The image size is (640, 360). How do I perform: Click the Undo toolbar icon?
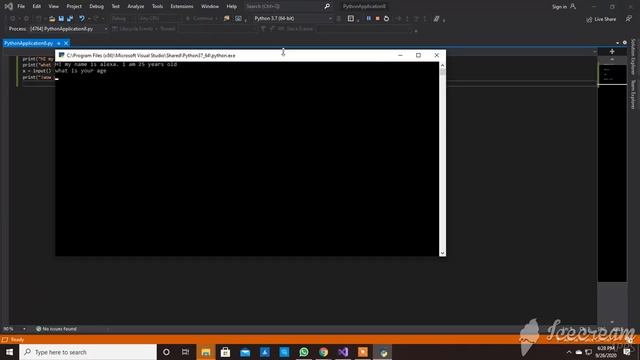[82, 19]
